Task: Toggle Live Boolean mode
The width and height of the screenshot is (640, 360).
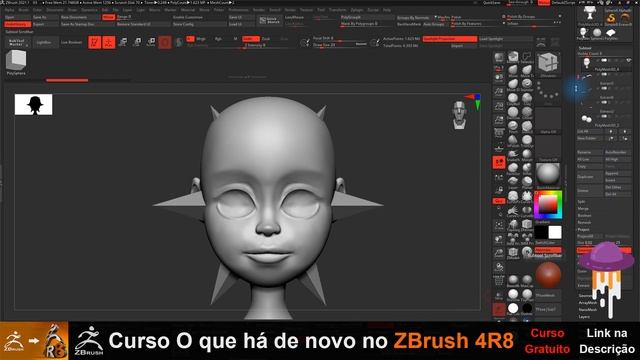Action: [71, 42]
